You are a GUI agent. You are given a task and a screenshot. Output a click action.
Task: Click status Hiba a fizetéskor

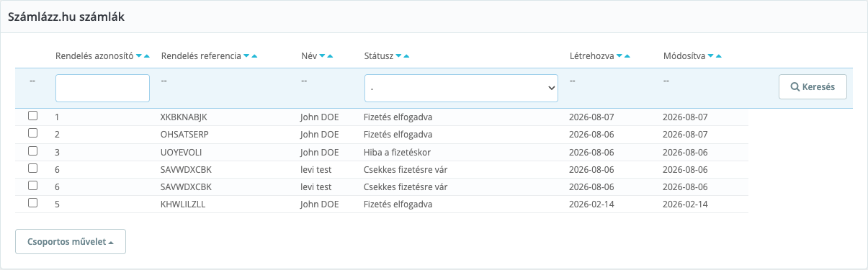coord(398,152)
